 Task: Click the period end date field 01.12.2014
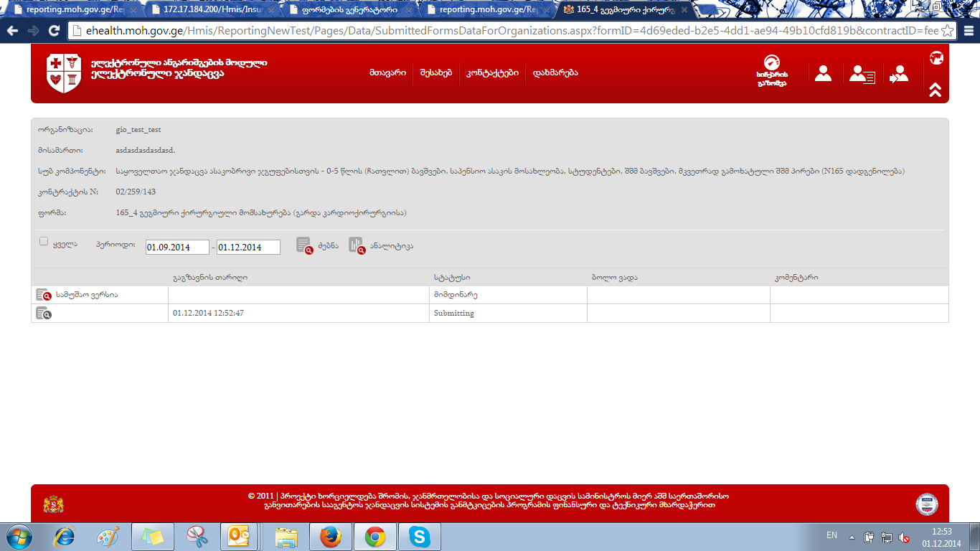(248, 247)
